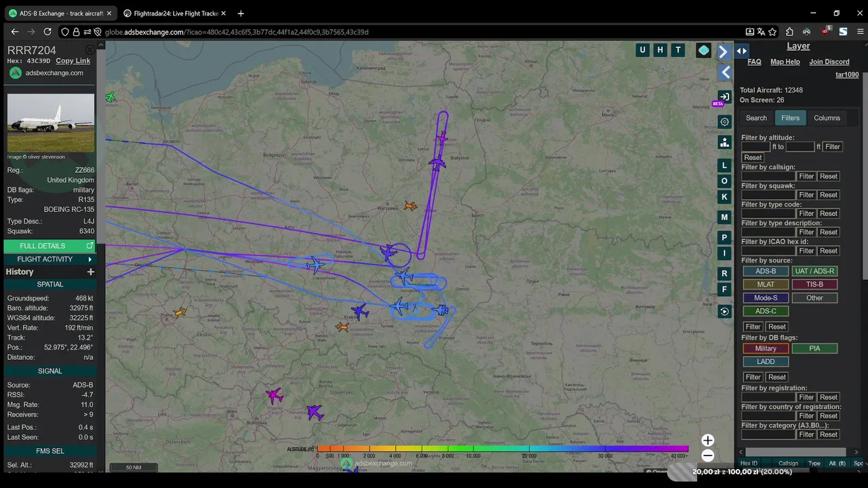
Task: Expand the FLIGHT ACTIVITY section
Action: point(50,260)
